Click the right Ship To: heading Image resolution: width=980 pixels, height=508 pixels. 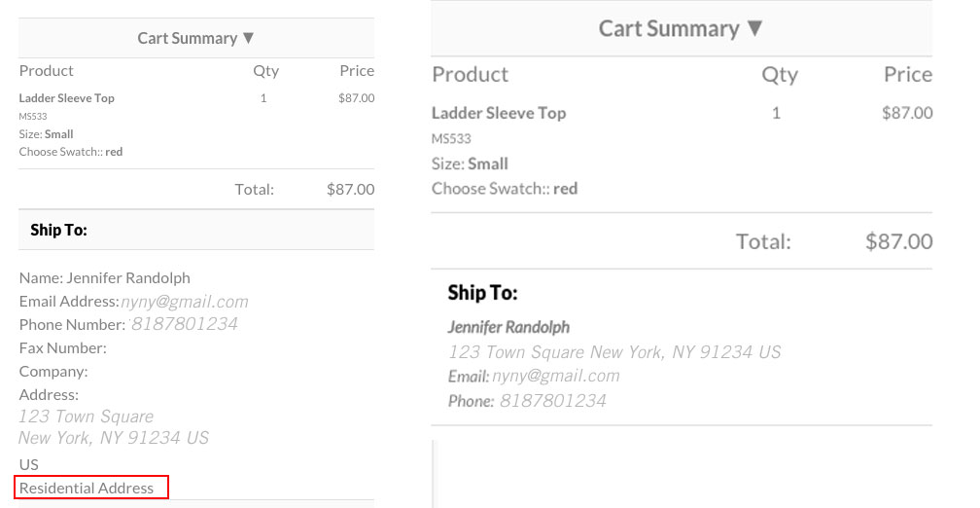pos(482,293)
